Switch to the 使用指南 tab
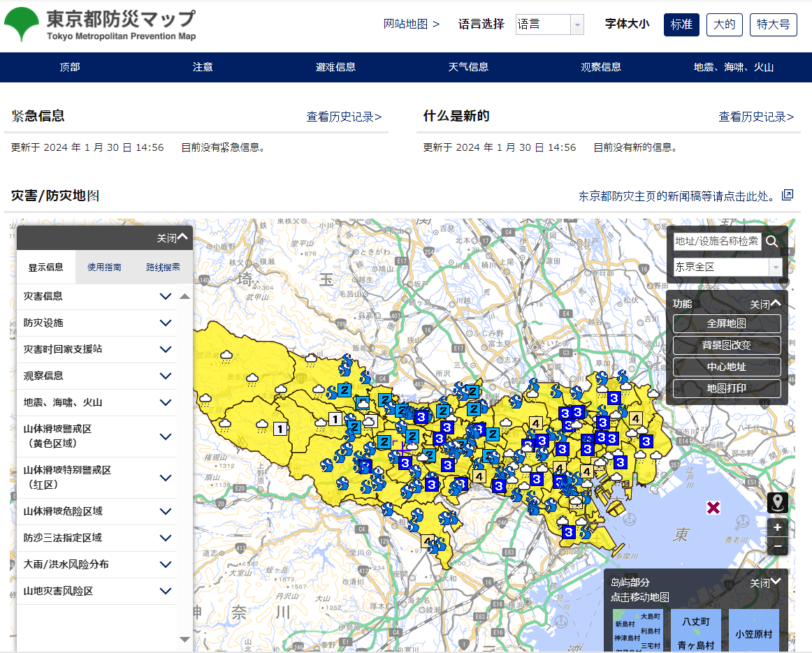This screenshot has width=812, height=653. pyautogui.click(x=104, y=267)
